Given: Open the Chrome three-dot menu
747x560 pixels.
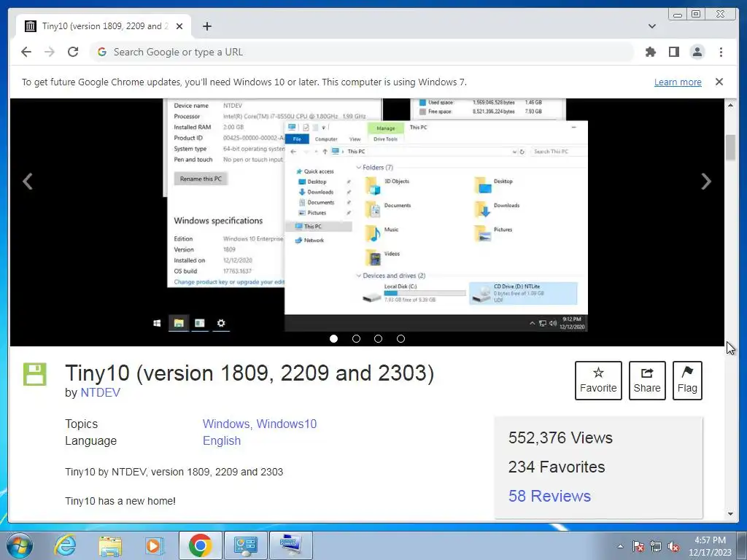Looking at the screenshot, I should click(721, 52).
